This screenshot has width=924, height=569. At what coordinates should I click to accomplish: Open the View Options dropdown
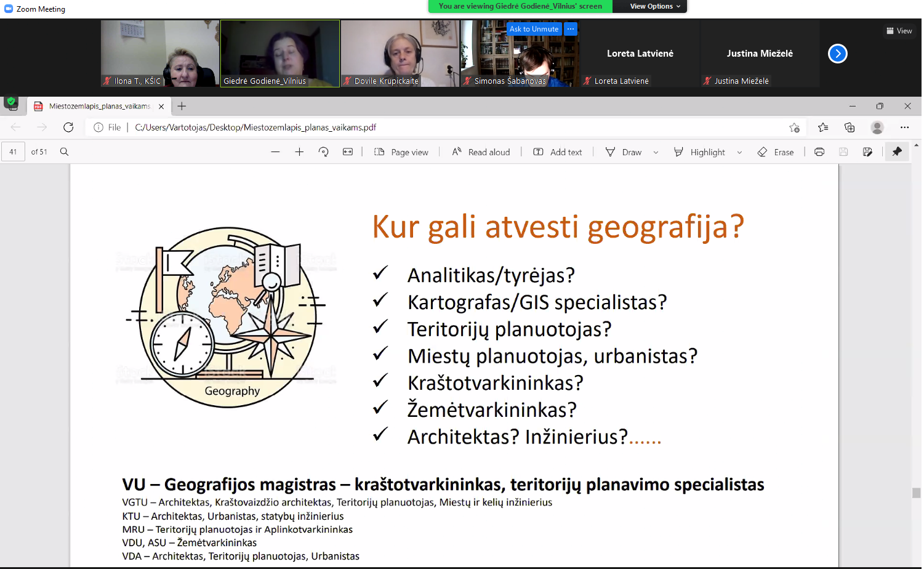coord(655,6)
